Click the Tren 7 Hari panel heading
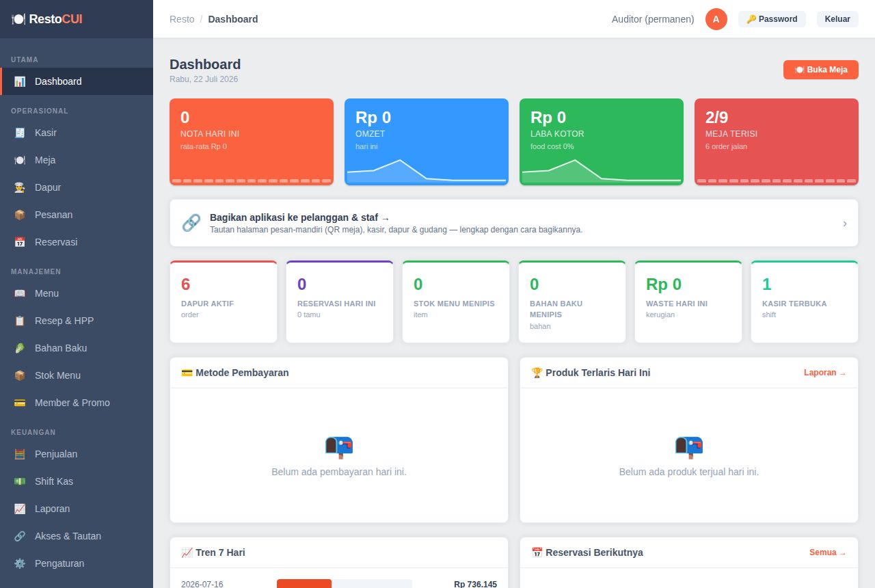The height and width of the screenshot is (588, 875). pos(213,552)
